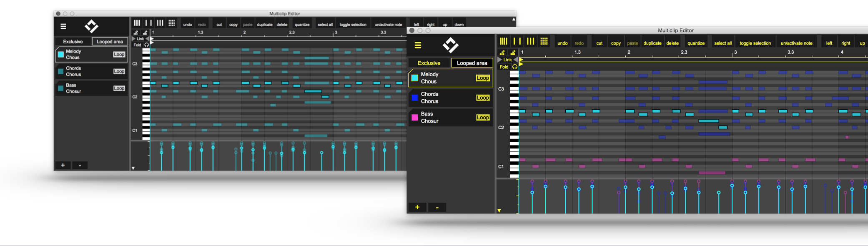Click the magenta Bass clip color swatch
Viewport: 868px width, 246px height.
pos(415,118)
